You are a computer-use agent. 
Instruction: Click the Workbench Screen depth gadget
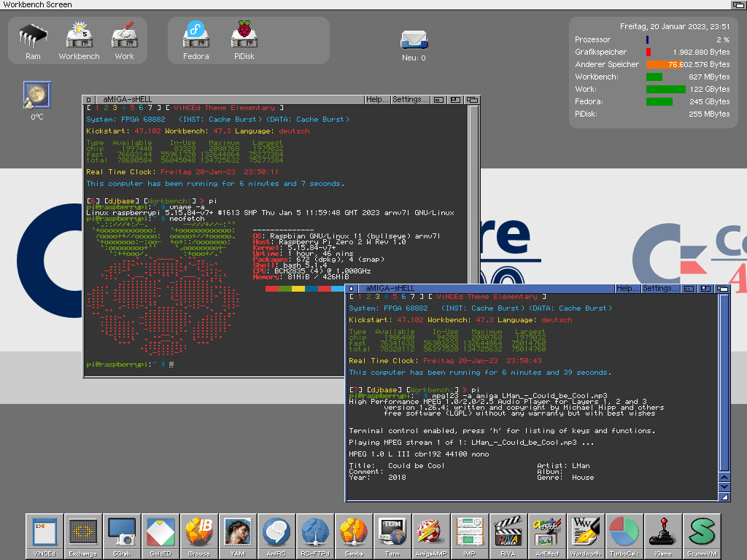pyautogui.click(x=739, y=5)
